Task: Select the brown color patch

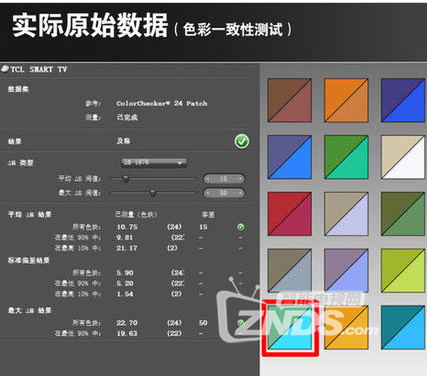Action: (290, 100)
